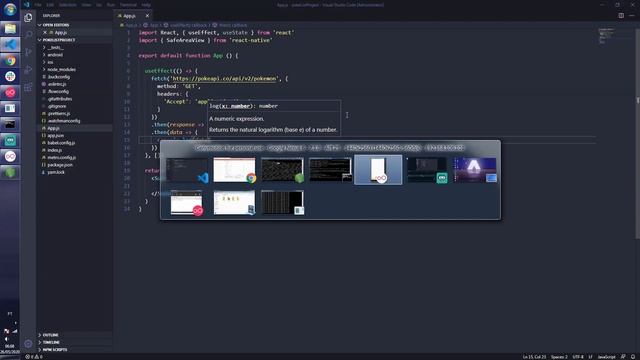640x360 pixels.
Task: Open index.js in the explorer
Action: point(55,150)
